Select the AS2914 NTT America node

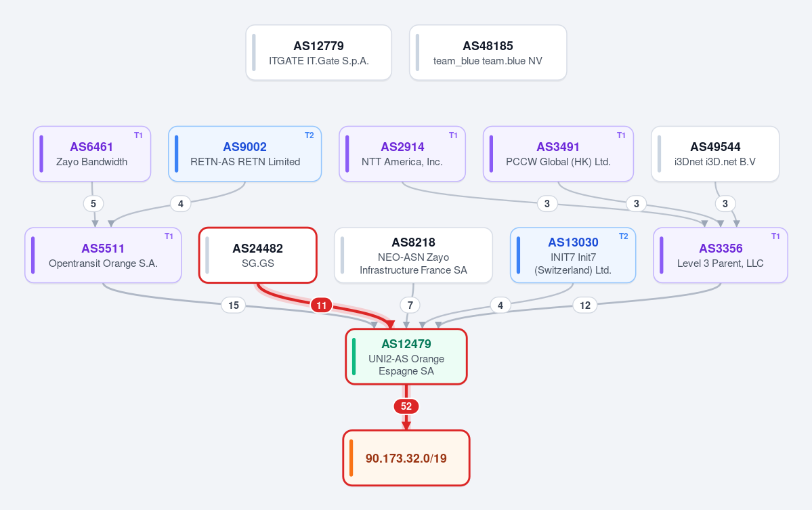tap(402, 154)
